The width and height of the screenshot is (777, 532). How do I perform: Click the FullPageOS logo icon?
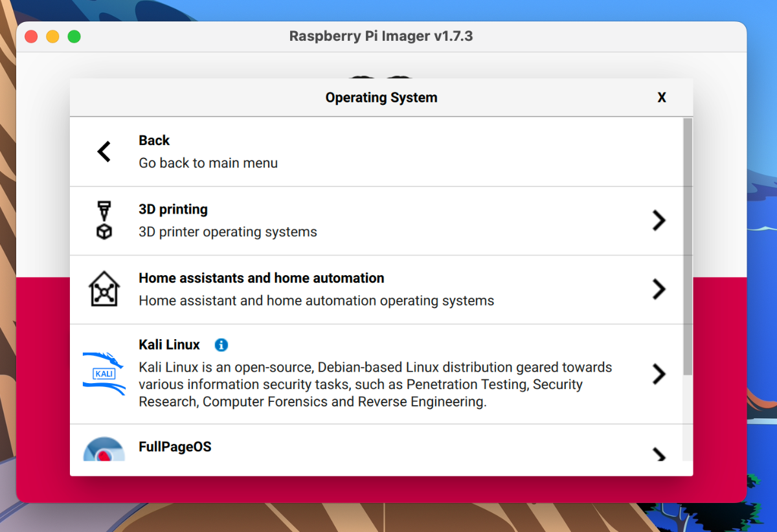coord(104,449)
